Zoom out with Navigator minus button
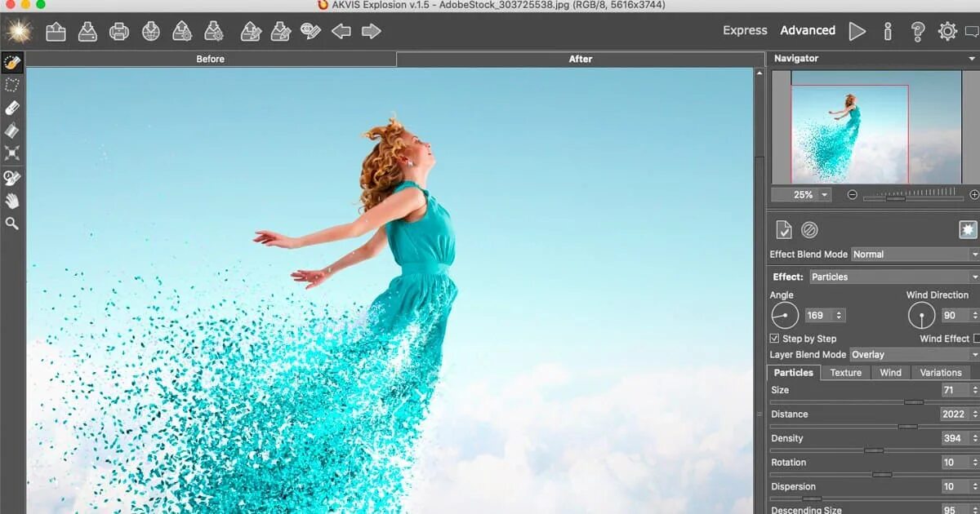This screenshot has height=514, width=980. [852, 195]
